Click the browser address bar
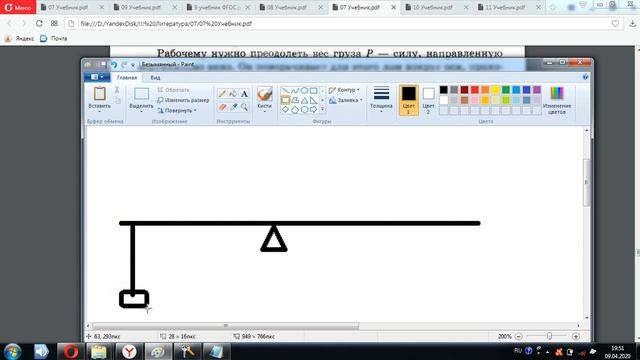Screen dimensions: 640x360 (343, 24)
